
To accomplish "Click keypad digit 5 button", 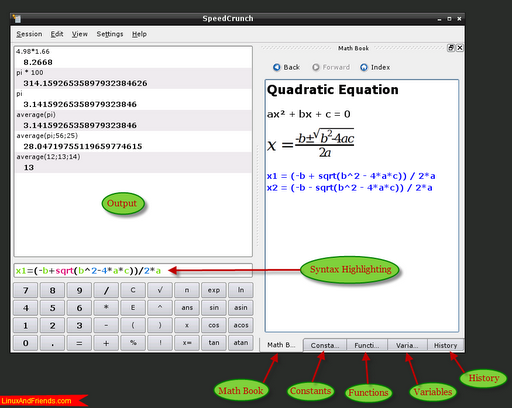I will 52,308.
